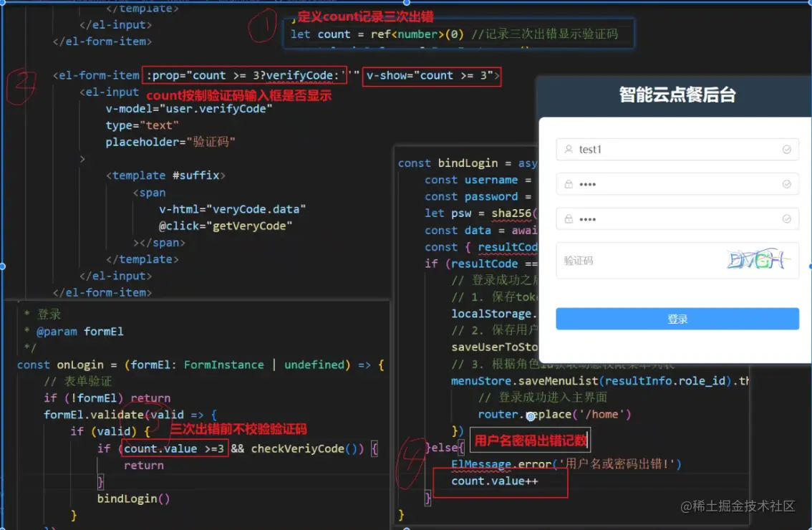Click the placeholder="验证码" attribute line
The width and height of the screenshot is (812, 530).
tap(170, 142)
